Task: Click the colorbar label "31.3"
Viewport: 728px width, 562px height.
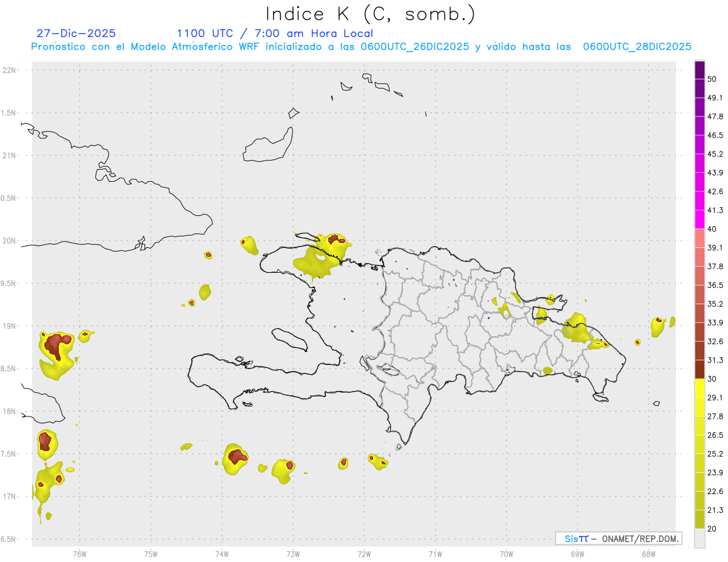Action: click(x=716, y=361)
